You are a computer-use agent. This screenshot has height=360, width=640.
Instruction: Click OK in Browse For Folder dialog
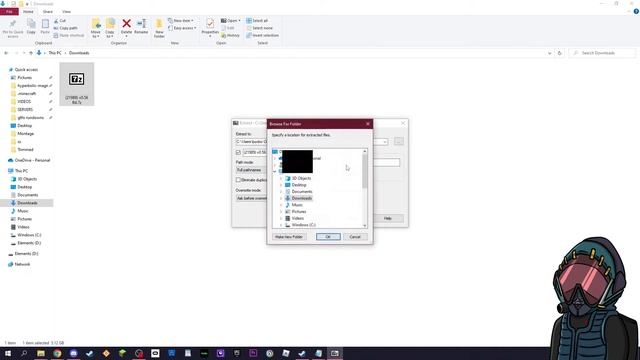point(328,237)
